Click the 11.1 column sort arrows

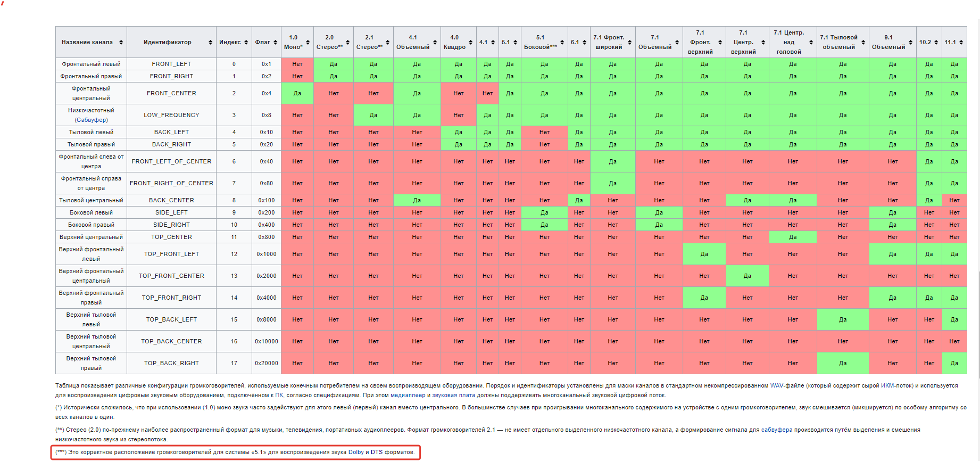click(x=961, y=43)
